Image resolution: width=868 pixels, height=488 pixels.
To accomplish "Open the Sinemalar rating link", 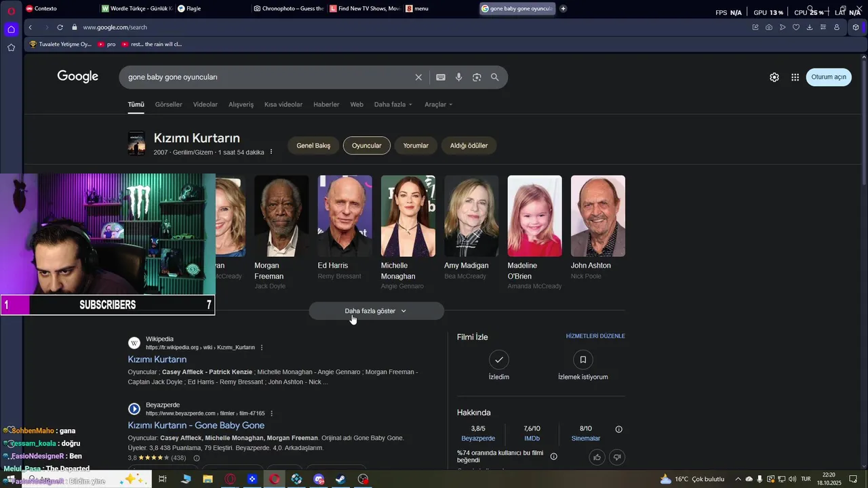I will (x=586, y=439).
